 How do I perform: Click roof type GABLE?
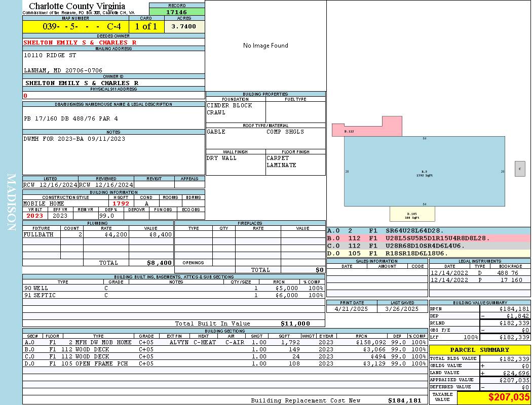point(216,132)
